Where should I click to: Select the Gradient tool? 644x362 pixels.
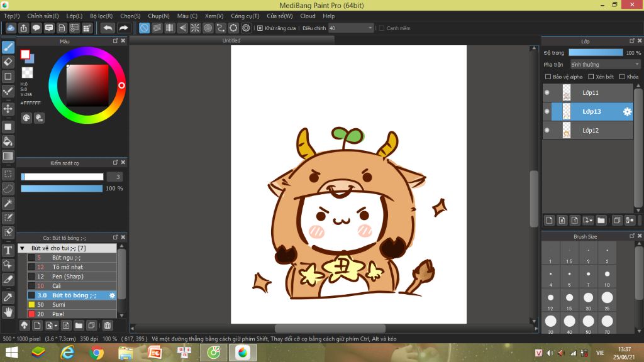point(8,156)
